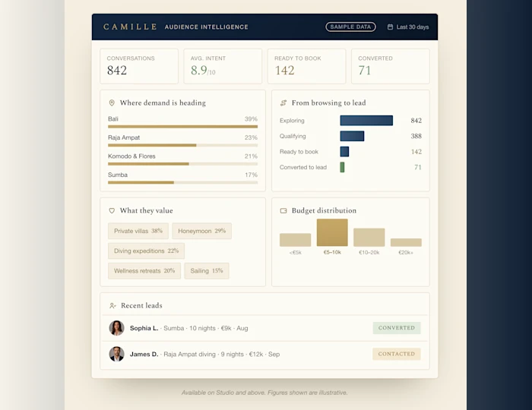Click the €20k+ budget bar
Image resolution: width=532 pixels, height=410 pixels.
point(406,243)
